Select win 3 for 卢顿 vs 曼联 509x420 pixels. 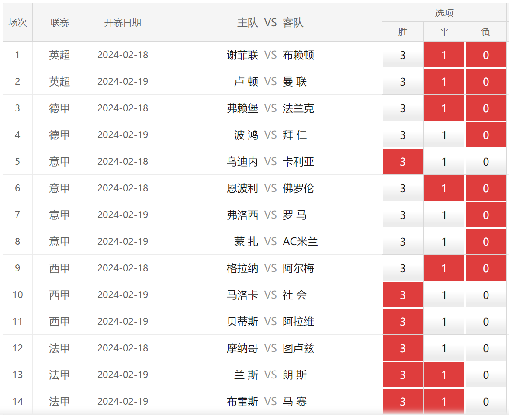(402, 82)
